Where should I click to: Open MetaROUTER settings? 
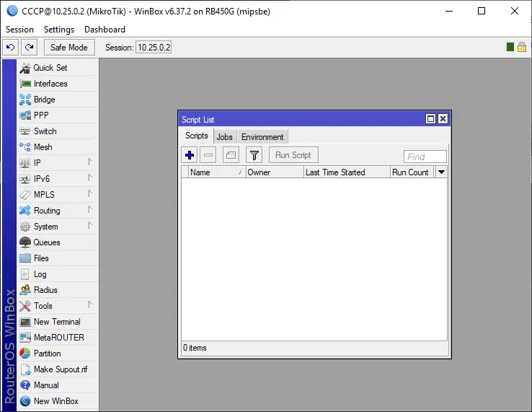58,338
